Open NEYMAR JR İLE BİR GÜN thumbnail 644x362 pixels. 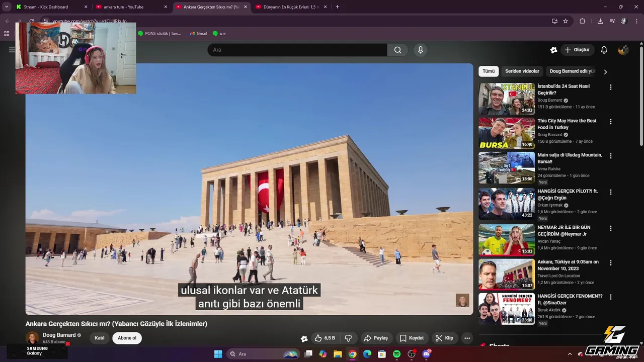(507, 240)
